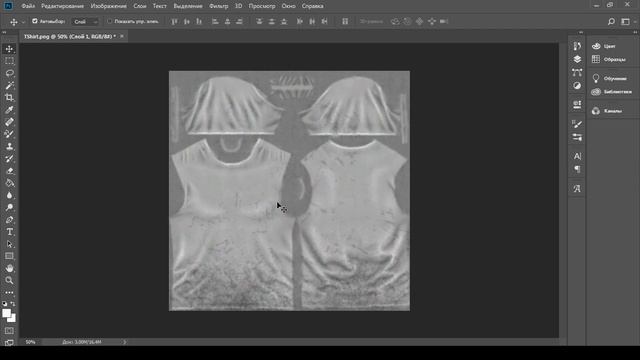The image size is (640, 360).
Task: Open the Properties panel icon
Action: click(x=577, y=105)
